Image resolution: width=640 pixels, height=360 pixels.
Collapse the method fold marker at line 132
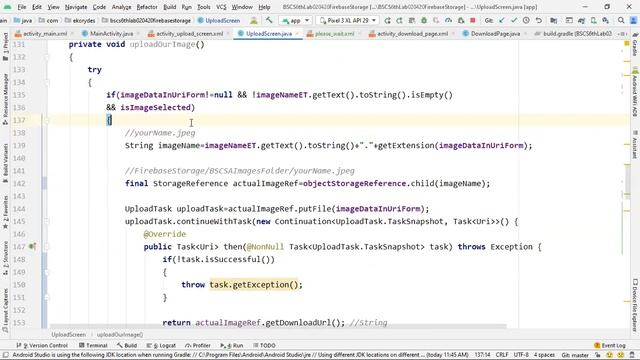46,57
